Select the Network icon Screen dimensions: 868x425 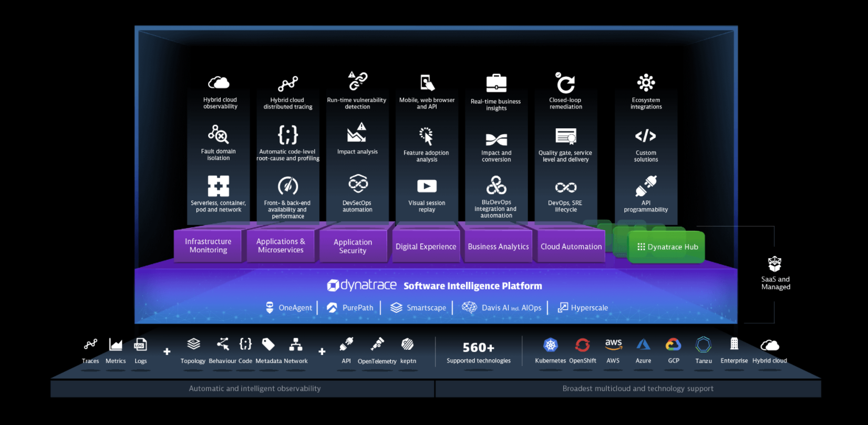pos(296,345)
